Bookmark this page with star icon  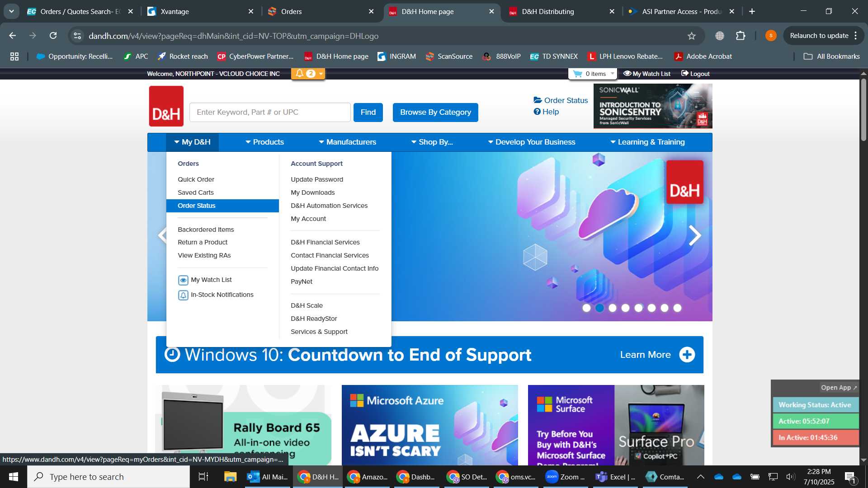(692, 36)
